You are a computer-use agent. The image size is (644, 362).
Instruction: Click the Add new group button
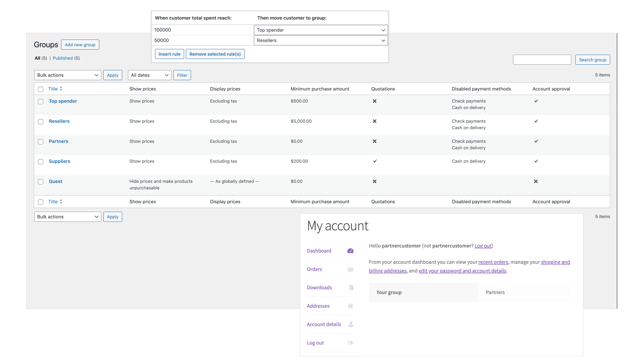pos(80,45)
